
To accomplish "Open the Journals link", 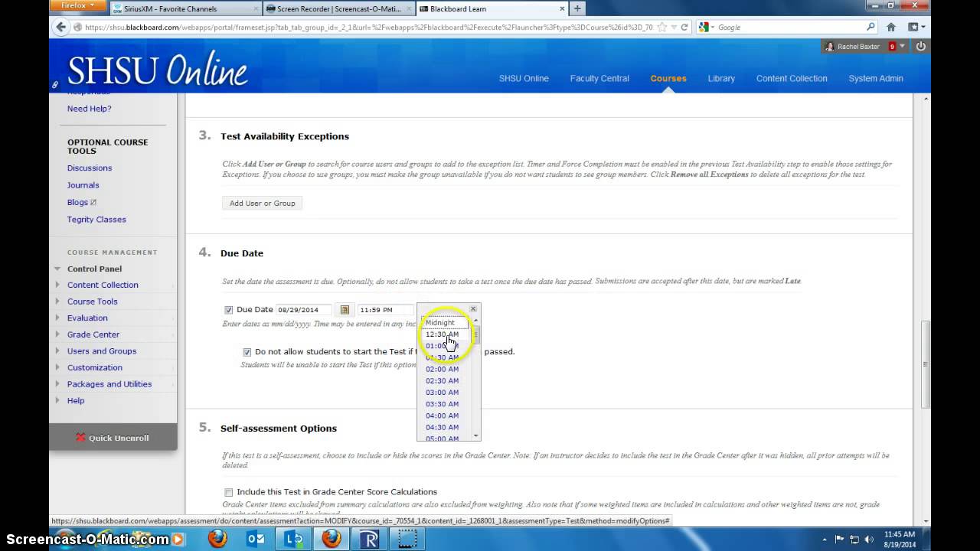I will coord(83,185).
